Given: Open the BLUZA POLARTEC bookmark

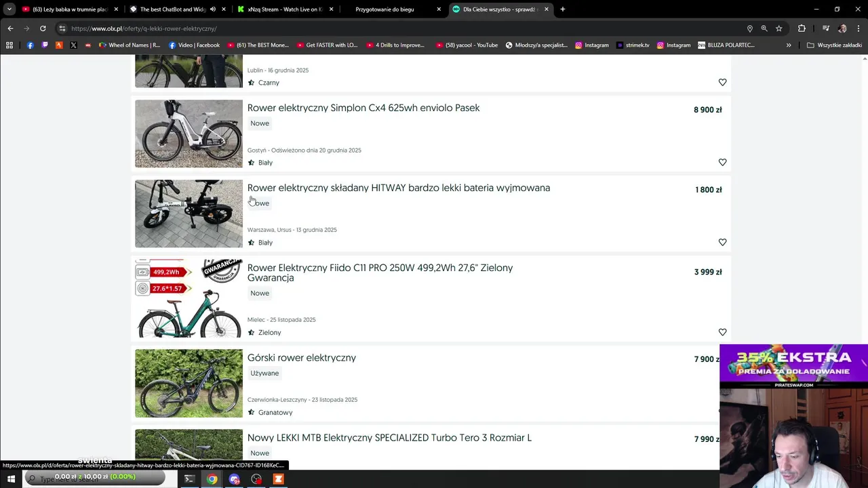Looking at the screenshot, I should pyautogui.click(x=726, y=45).
